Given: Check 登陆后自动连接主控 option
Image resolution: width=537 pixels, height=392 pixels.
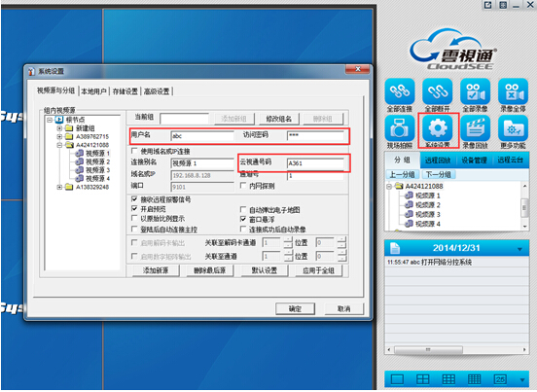Looking at the screenshot, I should pyautogui.click(x=134, y=229).
